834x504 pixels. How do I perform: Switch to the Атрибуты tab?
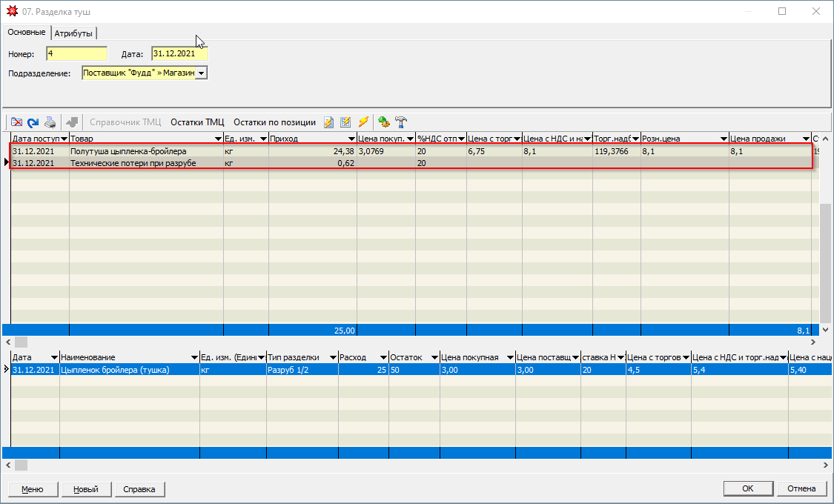tap(73, 33)
